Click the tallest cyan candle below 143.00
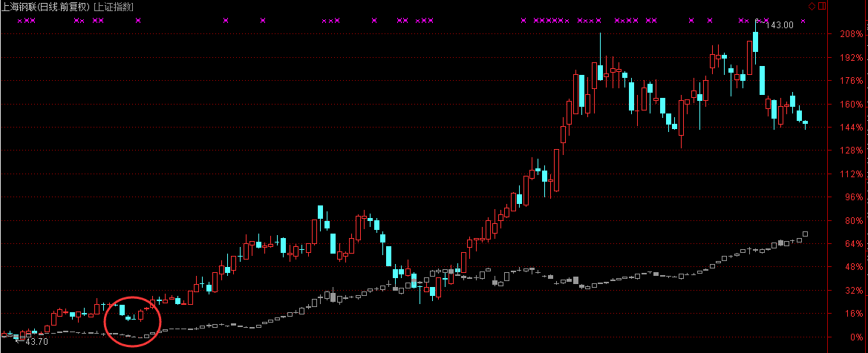This screenshot has height=353, width=868. tap(762, 79)
